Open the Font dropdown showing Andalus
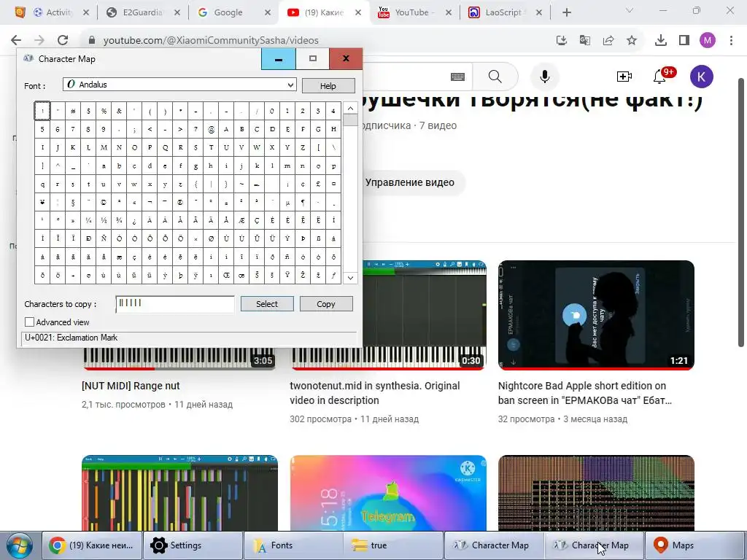Image resolution: width=747 pixels, height=560 pixels. (x=179, y=85)
